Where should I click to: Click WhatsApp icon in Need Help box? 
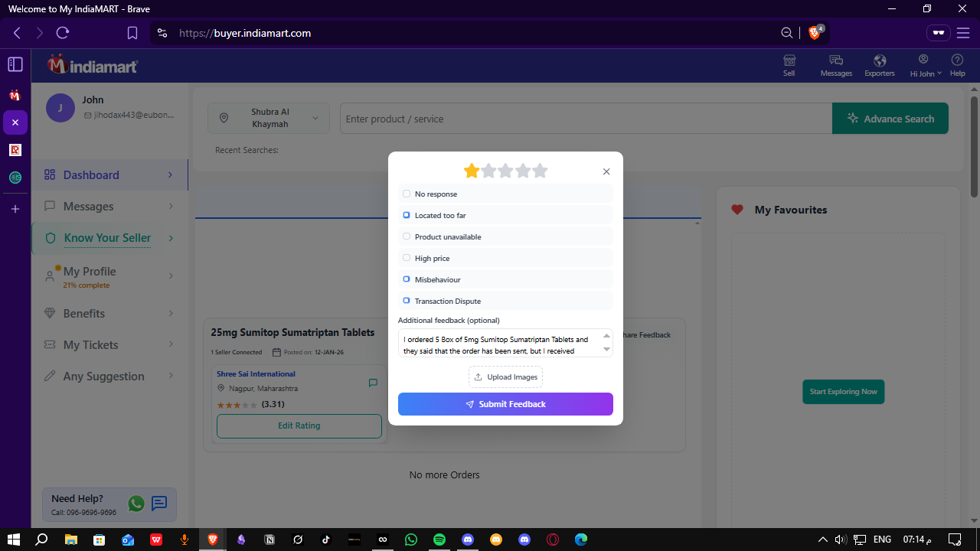[x=136, y=504]
